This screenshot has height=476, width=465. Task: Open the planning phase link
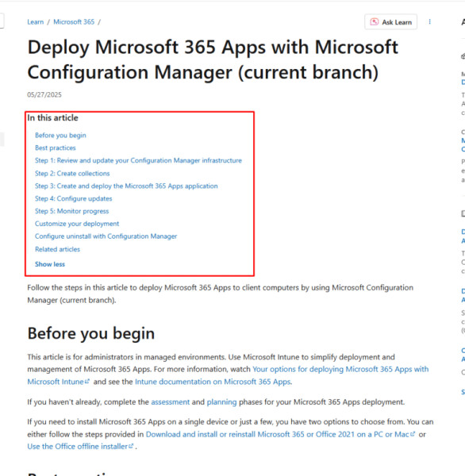click(221, 402)
